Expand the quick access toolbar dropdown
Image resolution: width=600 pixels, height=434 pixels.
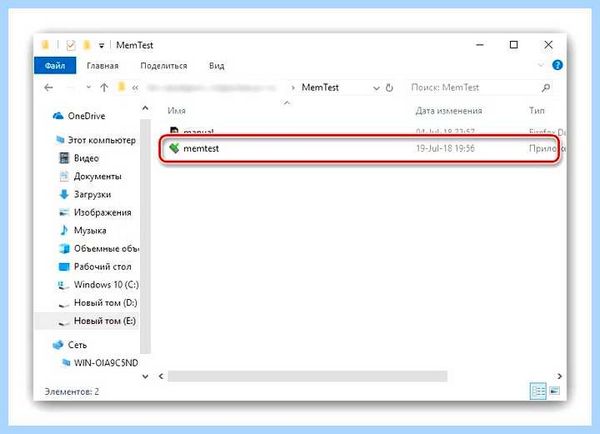pyautogui.click(x=101, y=46)
